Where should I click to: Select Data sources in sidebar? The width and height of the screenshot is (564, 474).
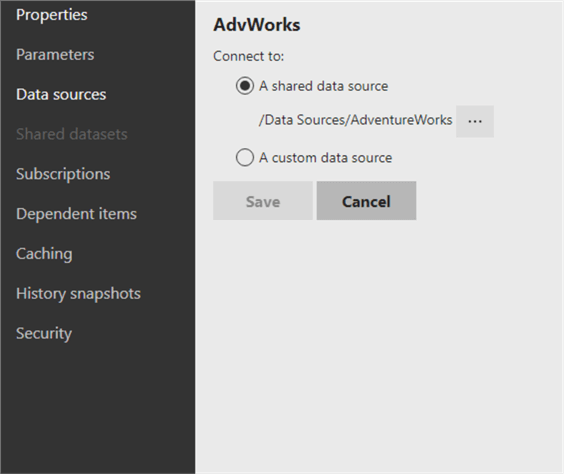(61, 95)
